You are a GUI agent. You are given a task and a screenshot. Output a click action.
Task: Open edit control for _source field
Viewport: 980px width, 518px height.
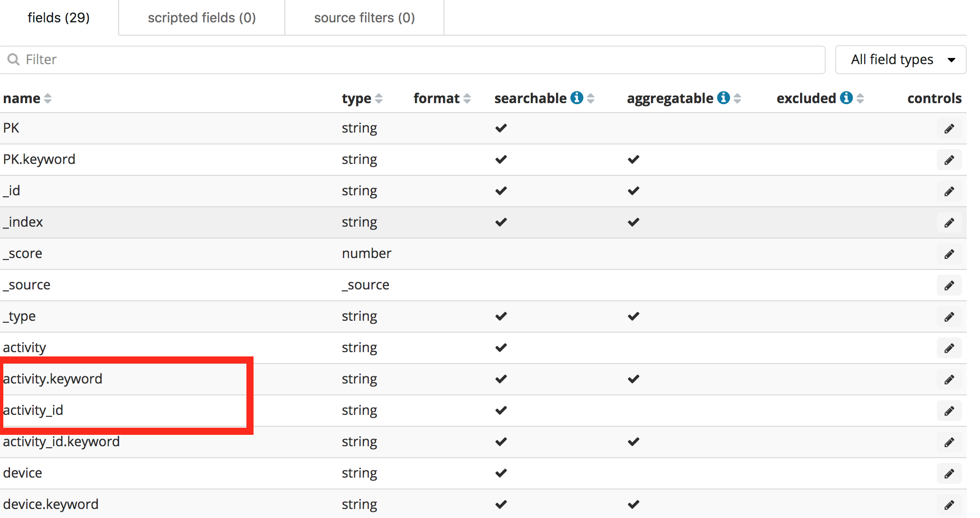[949, 286]
